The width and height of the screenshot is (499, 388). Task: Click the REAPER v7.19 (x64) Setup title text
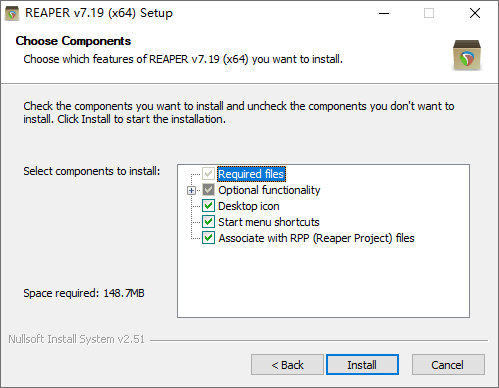tap(99, 13)
